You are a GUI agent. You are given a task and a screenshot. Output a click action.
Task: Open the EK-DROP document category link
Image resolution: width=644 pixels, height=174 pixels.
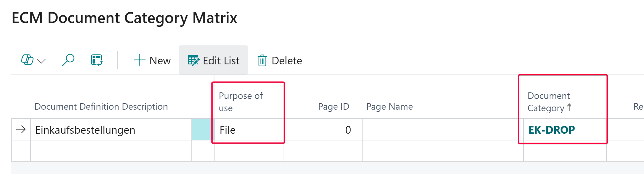(552, 130)
